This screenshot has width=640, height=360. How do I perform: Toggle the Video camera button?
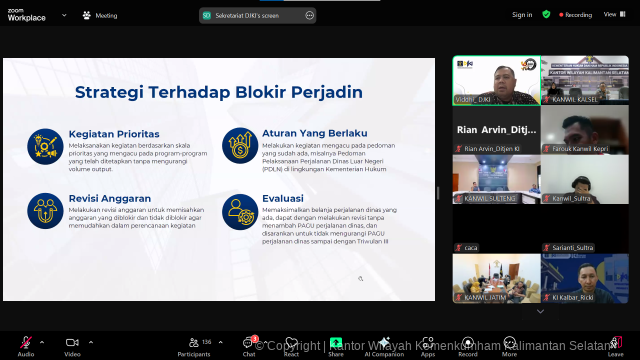coord(72,342)
